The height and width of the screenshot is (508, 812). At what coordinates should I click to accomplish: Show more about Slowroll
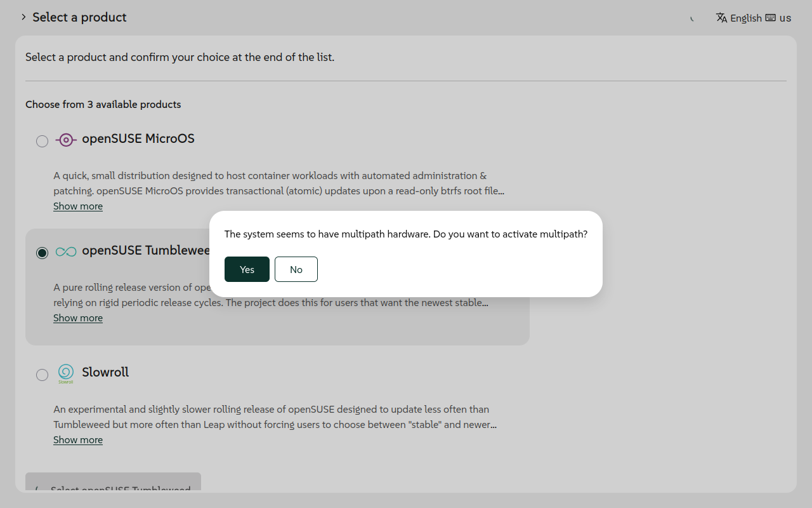(77, 439)
